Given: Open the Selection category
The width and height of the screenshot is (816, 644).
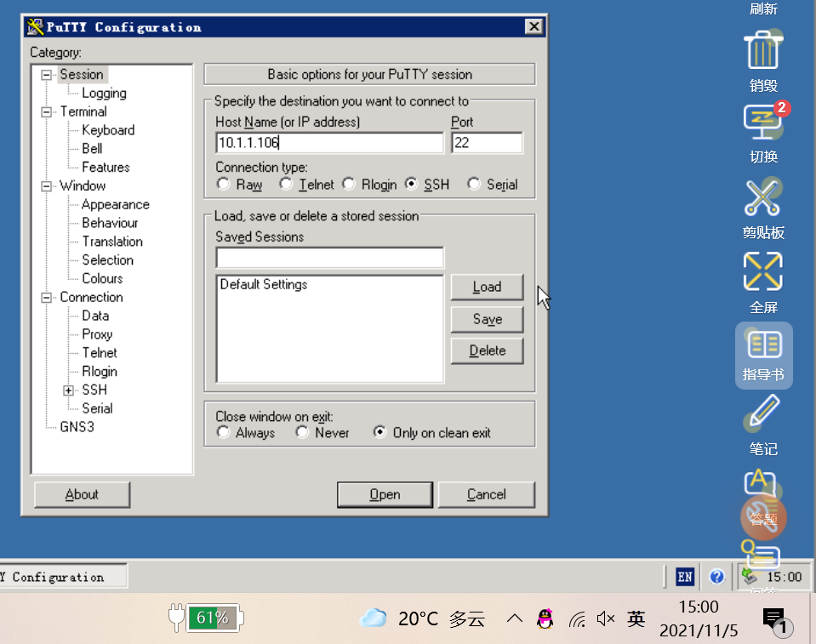Looking at the screenshot, I should [108, 259].
